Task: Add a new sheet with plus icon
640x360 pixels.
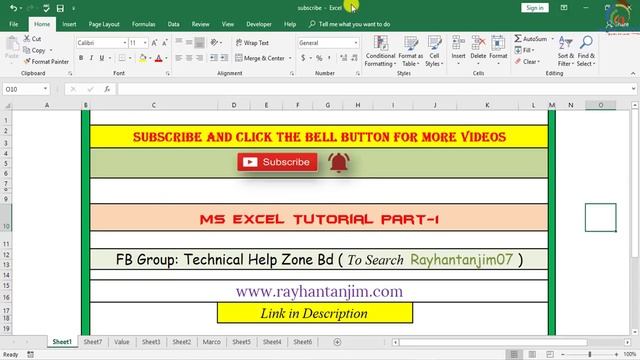Action: (x=337, y=342)
